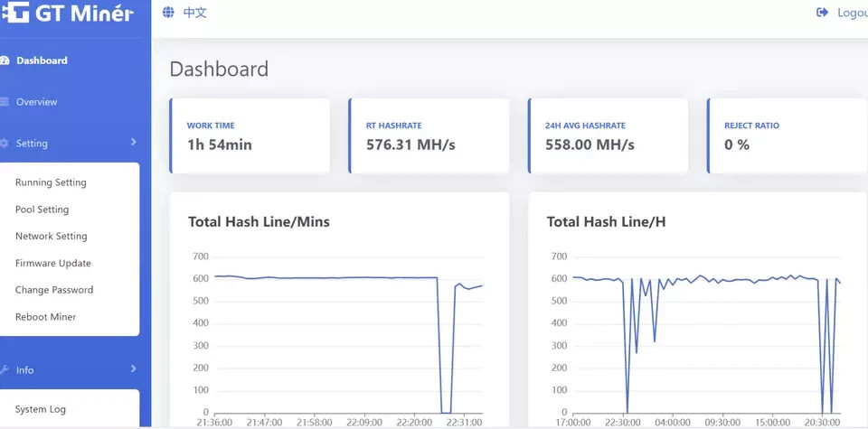
Task: Click the GT Miner logo icon
Action: click(x=15, y=14)
